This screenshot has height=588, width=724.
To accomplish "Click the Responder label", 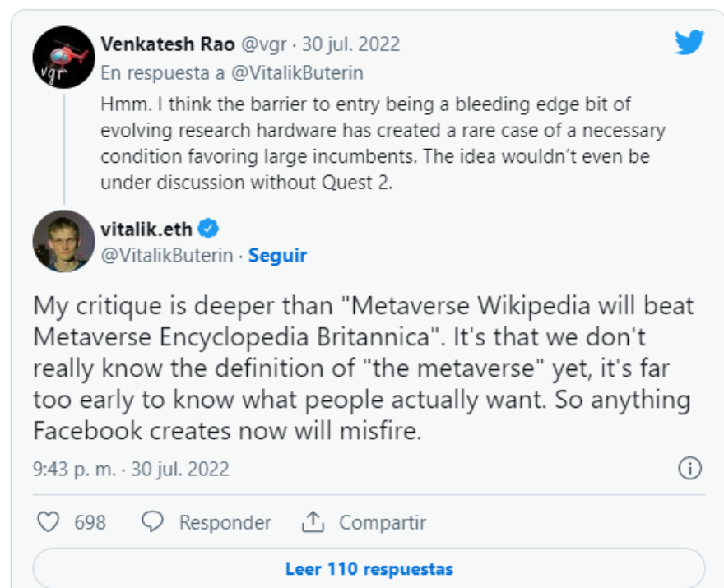I will [225, 522].
